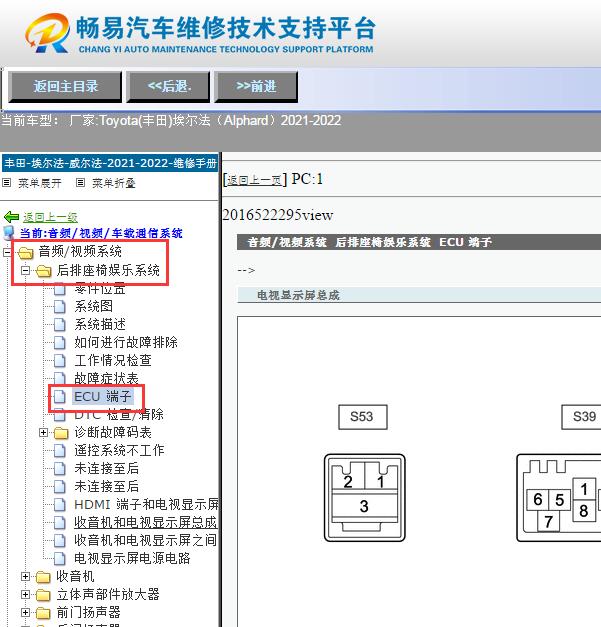Click the 收音机 folder icon
601x627 pixels.
point(43,577)
